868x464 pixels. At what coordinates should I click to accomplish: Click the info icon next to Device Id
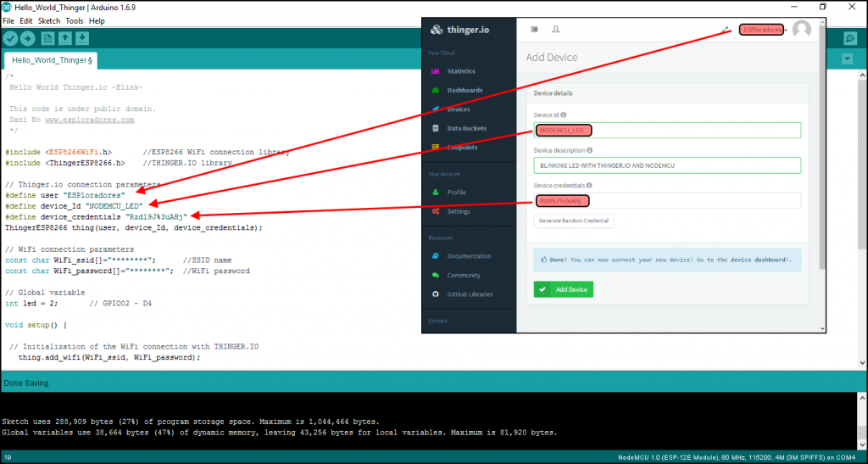564,115
